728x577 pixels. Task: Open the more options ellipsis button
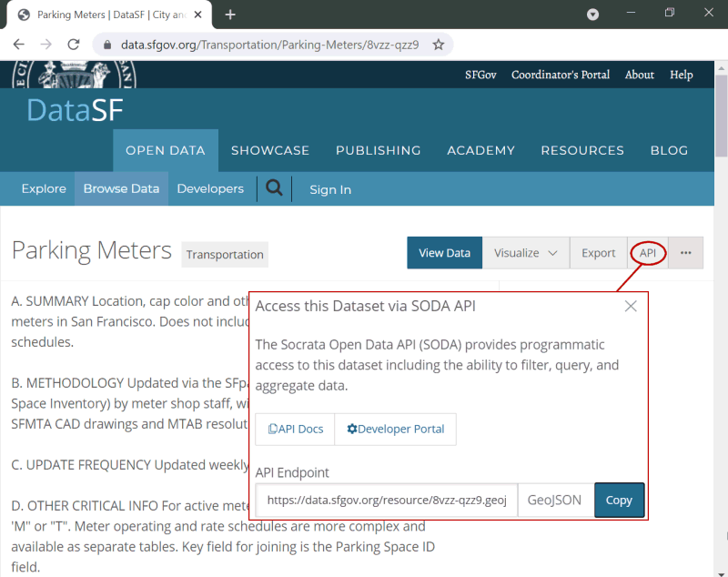(685, 253)
